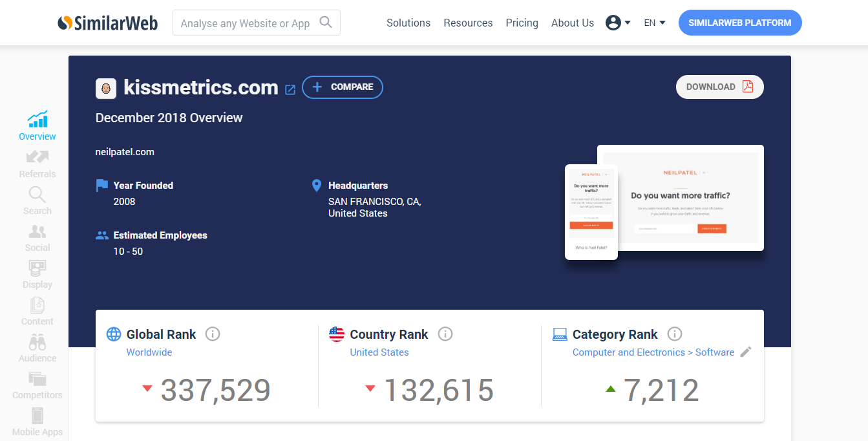The image size is (868, 441).
Task: Click the Worldwide link
Action: 149,352
